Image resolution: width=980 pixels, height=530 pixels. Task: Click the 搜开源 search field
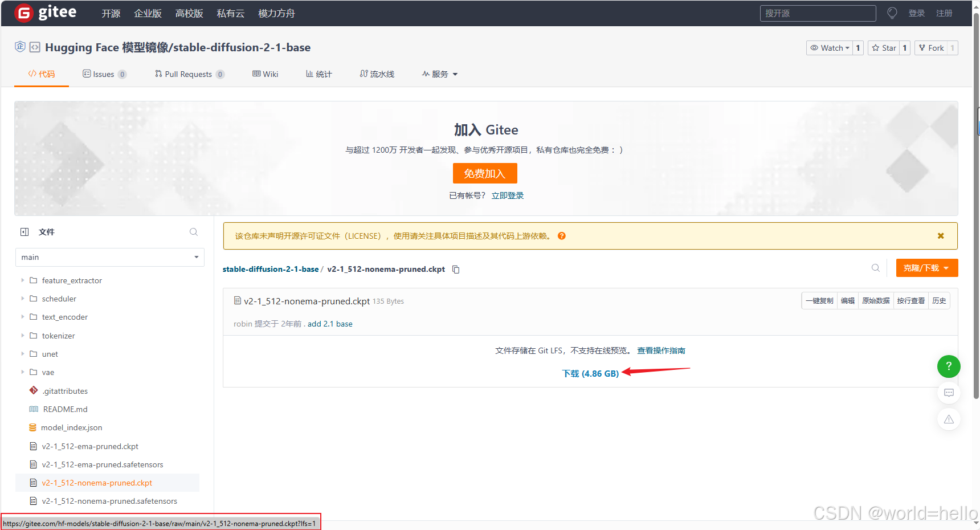tap(818, 13)
